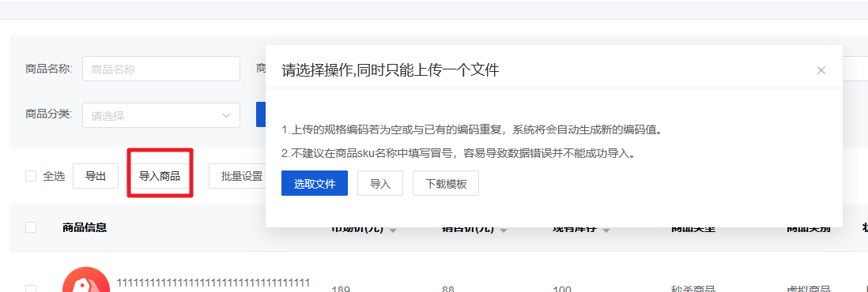Click the dialog title 请选择操作 text
The height and width of the screenshot is (292, 868).
pyautogui.click(x=391, y=70)
